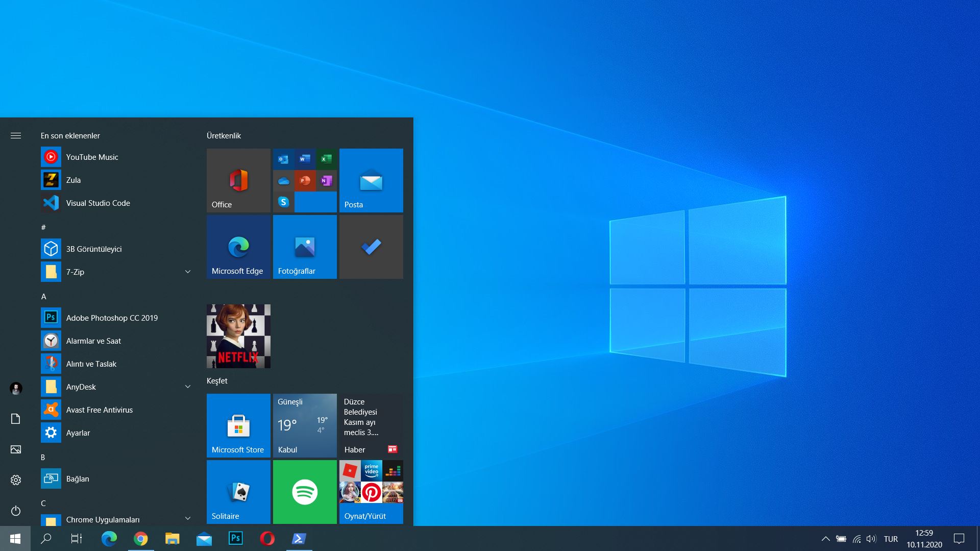This screenshot has width=980, height=551.
Task: Open Excel in the Office apps tile
Action: click(x=326, y=159)
